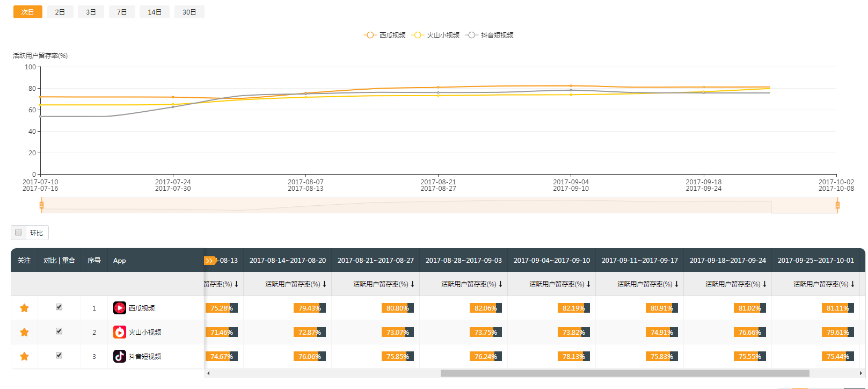The image size is (868, 389).
Task: Open the 火山小视频 app icon
Action: [120, 332]
